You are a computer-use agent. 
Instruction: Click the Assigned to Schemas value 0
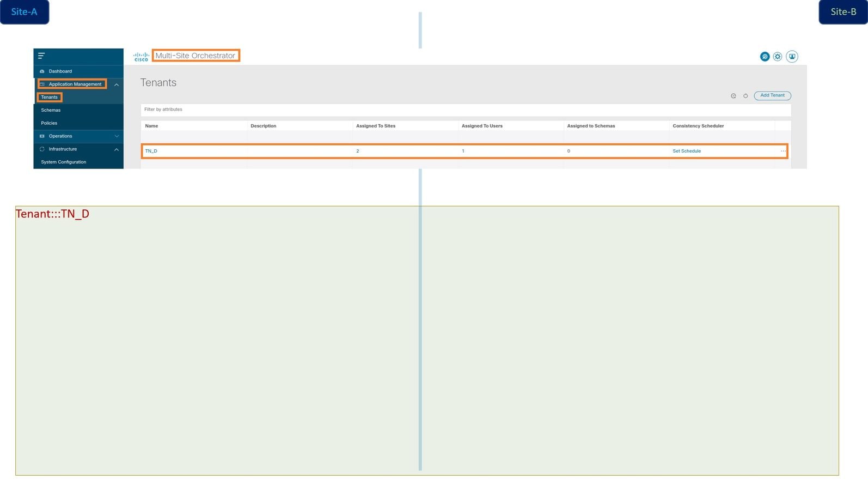[x=569, y=151]
